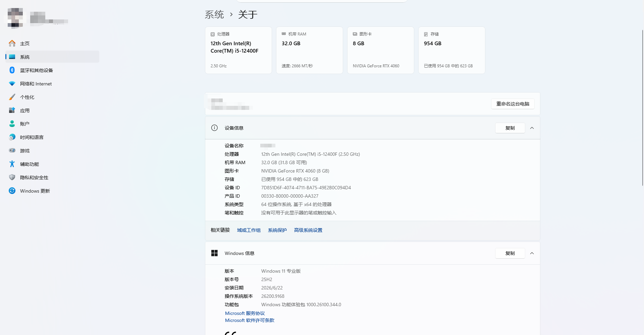
Task: Open 高级系统设置 link
Action: tap(308, 230)
